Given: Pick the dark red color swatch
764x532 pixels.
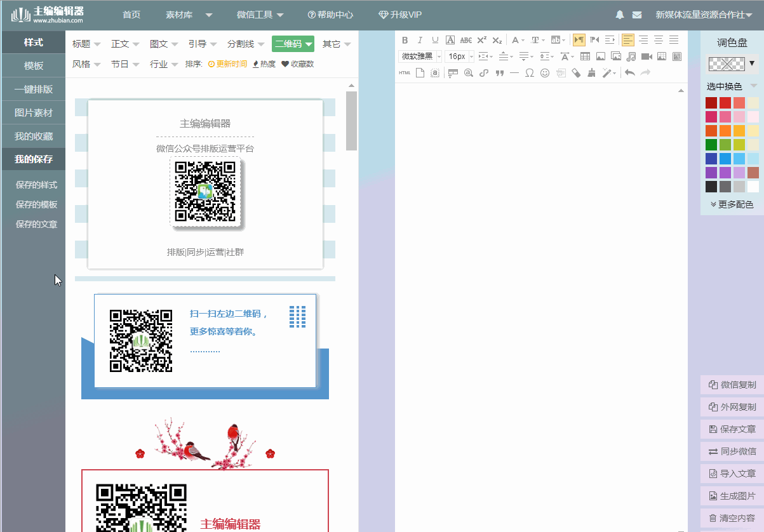Looking at the screenshot, I should [711, 102].
